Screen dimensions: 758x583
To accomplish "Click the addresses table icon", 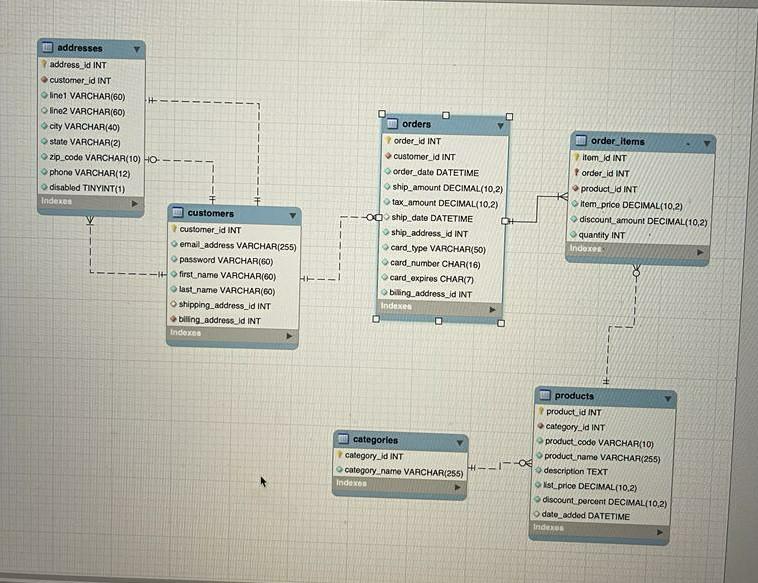I will click(x=47, y=47).
